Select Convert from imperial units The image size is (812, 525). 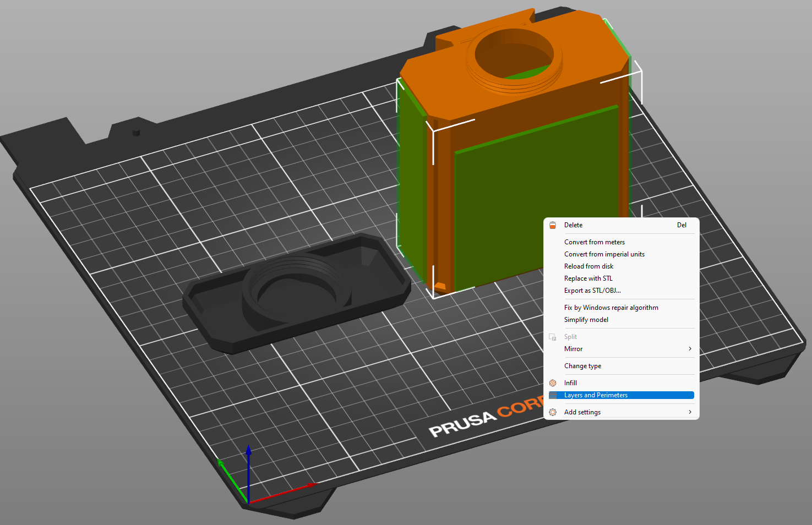coord(604,254)
